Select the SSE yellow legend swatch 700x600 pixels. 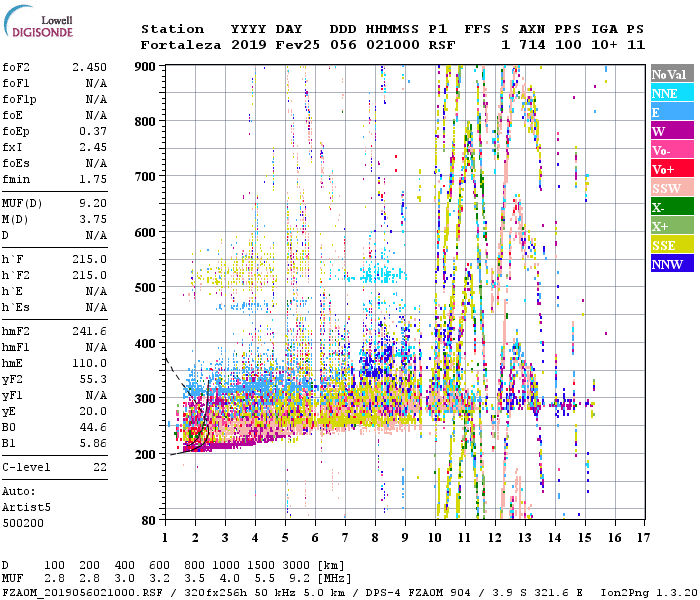672,245
